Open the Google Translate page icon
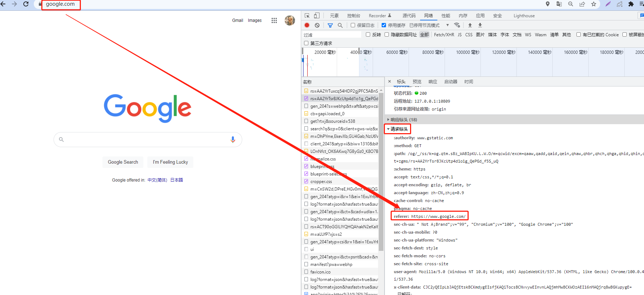This screenshot has width=644, height=295. (559, 4)
